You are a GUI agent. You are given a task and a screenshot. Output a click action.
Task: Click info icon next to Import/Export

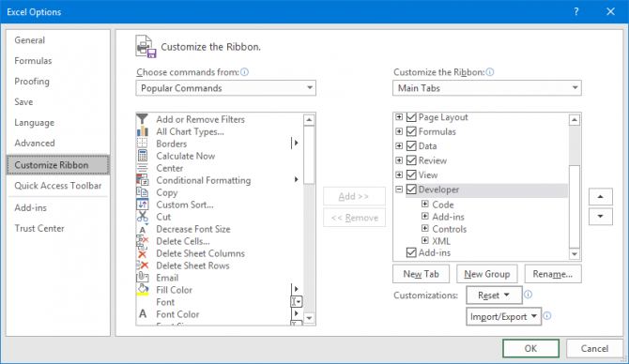point(547,316)
